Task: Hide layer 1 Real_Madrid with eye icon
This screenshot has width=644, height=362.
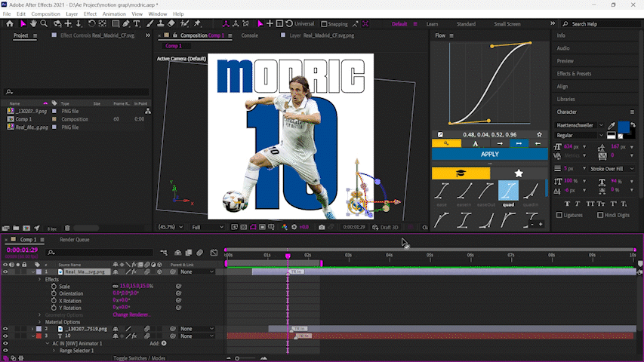Action: tap(5, 271)
